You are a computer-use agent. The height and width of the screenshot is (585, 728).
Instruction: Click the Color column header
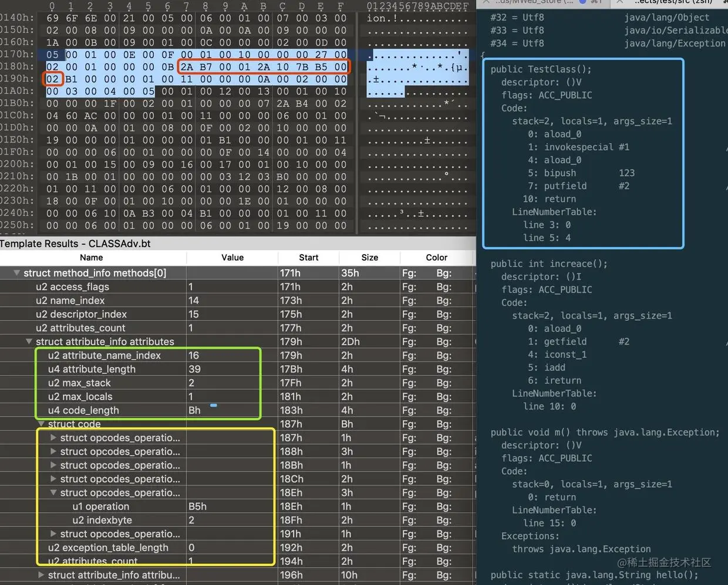point(437,258)
